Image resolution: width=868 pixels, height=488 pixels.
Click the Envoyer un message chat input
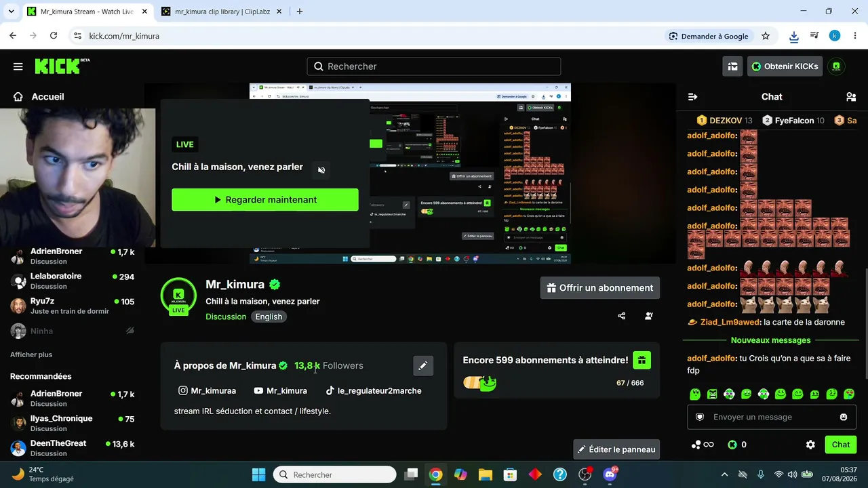(772, 417)
